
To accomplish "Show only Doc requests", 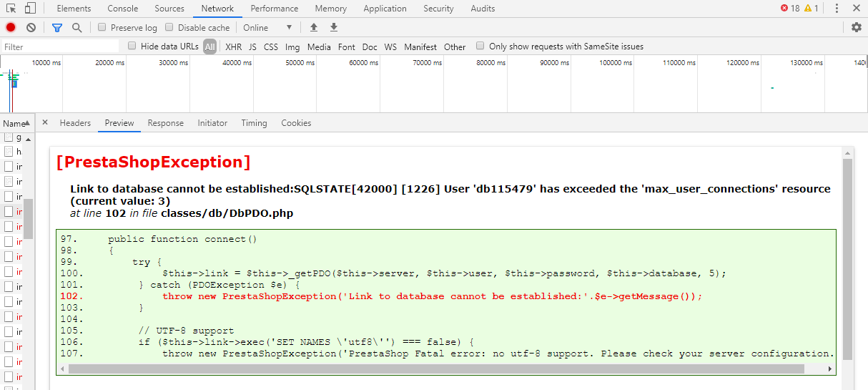I will click(370, 47).
